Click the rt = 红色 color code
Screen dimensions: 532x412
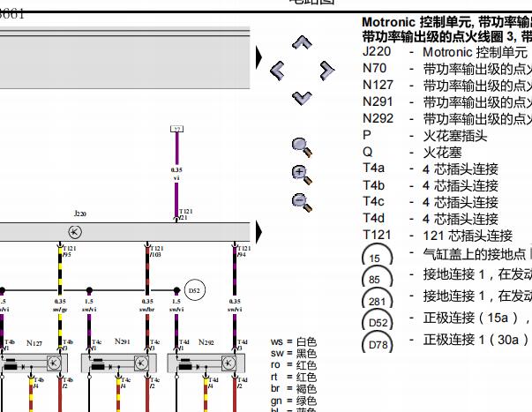pos(294,377)
